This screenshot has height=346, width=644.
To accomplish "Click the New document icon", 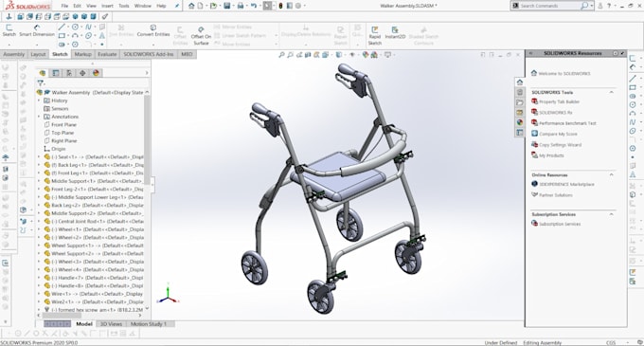I will click(x=201, y=6).
